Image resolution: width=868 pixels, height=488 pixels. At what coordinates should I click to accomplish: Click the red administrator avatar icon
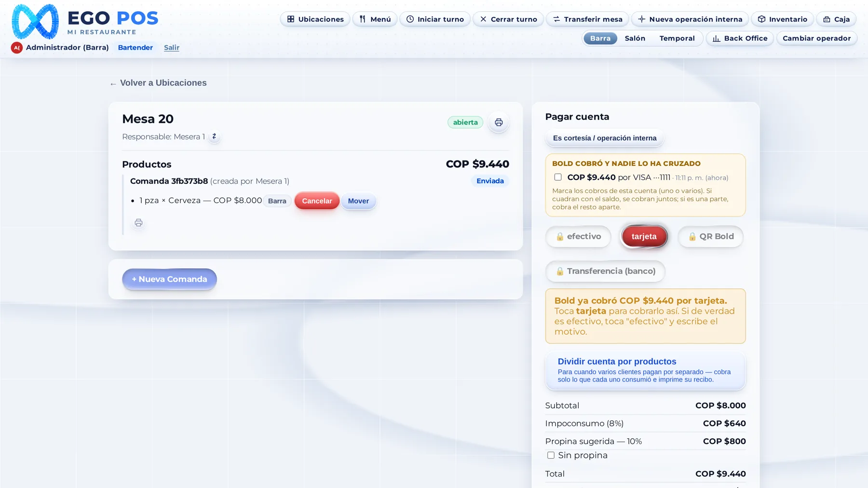[17, 48]
